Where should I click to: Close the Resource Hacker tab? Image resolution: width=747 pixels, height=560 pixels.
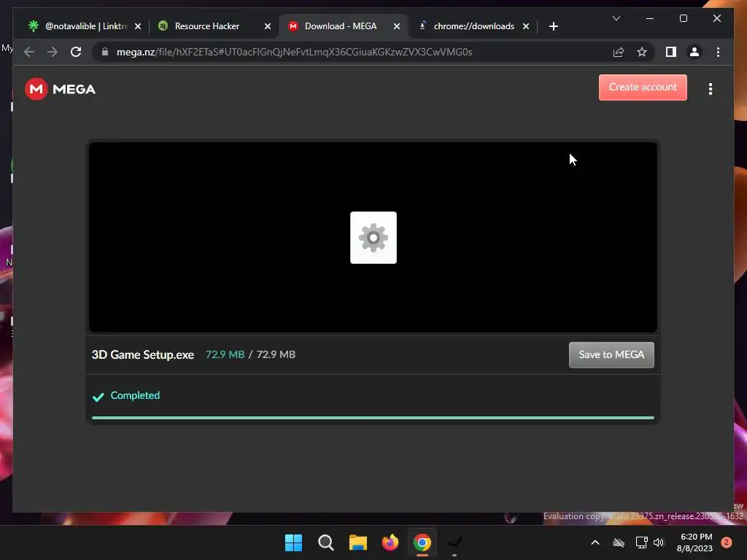[x=267, y=26]
